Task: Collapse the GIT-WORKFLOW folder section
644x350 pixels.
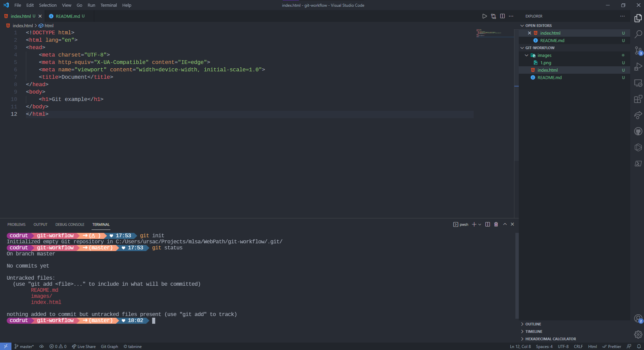Action: click(540, 48)
